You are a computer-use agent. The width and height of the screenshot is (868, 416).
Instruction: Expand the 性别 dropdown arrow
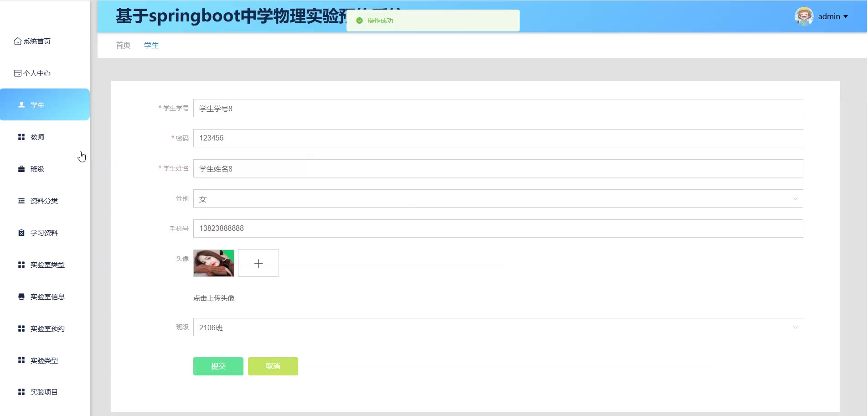[x=795, y=199]
